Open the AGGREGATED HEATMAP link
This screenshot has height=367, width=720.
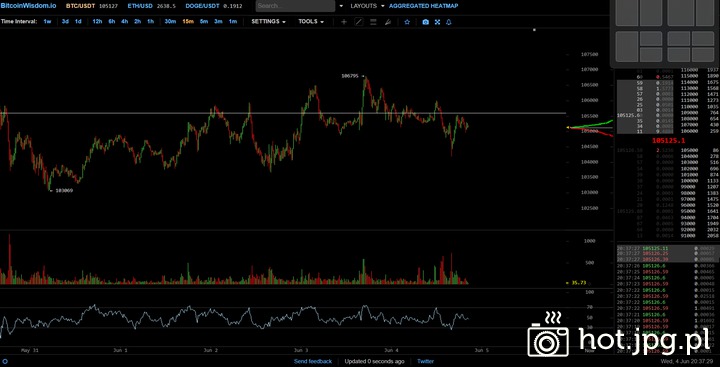point(423,6)
